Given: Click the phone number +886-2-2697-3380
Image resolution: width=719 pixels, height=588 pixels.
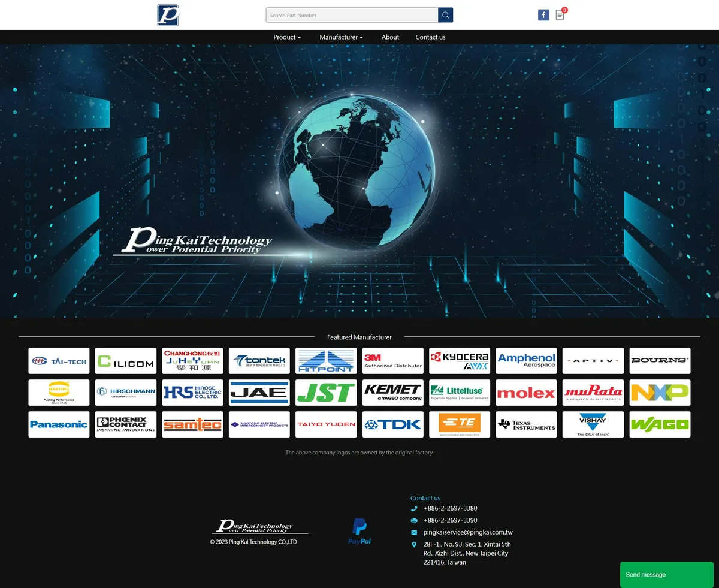Looking at the screenshot, I should (450, 508).
